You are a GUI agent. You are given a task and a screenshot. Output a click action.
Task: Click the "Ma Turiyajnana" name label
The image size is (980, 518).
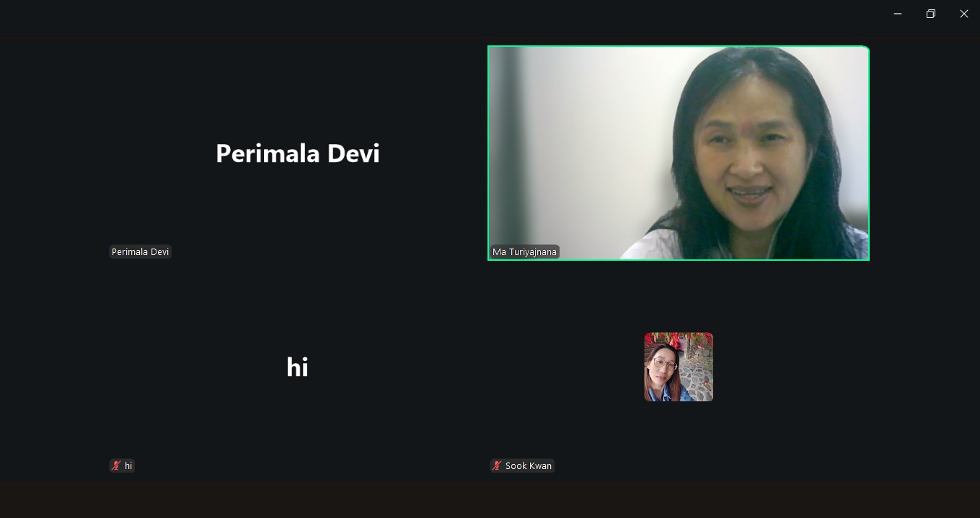(x=524, y=252)
